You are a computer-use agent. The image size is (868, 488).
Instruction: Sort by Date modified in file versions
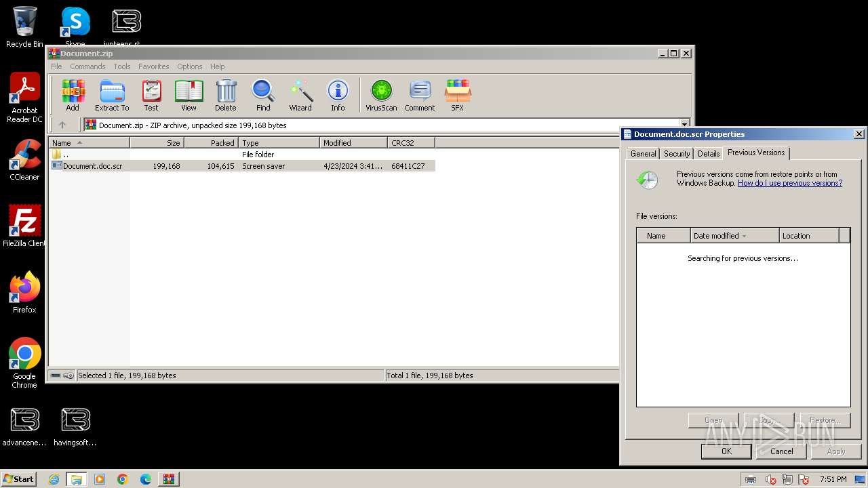(x=734, y=236)
